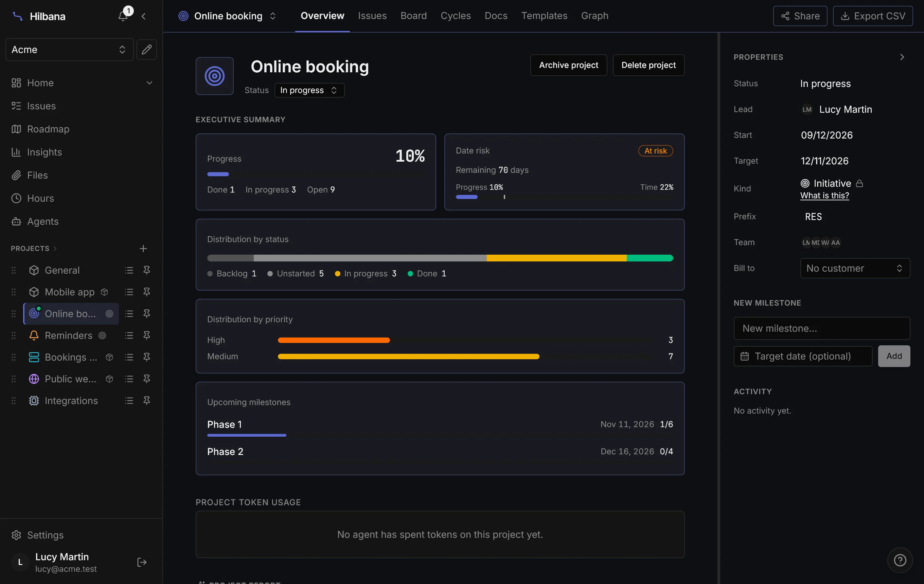
Task: Click the Phase 1 milestone progress bar
Action: pos(440,435)
